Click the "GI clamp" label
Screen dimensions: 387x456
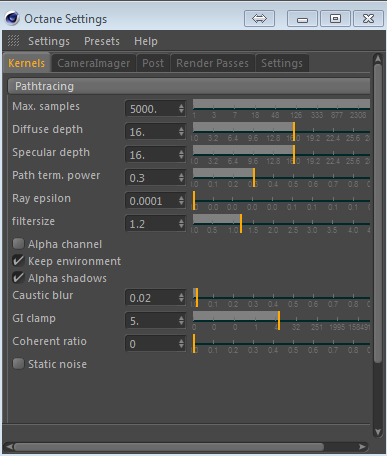click(x=34, y=318)
